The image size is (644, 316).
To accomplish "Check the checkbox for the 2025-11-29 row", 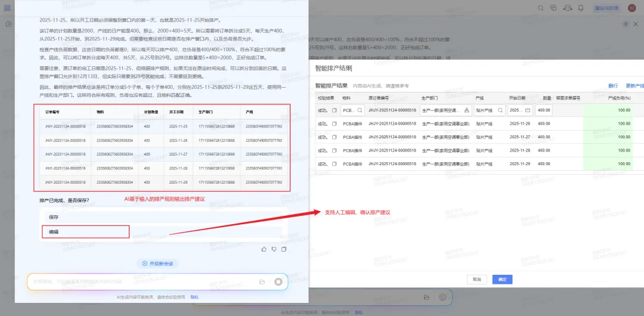I will click(x=335, y=164).
